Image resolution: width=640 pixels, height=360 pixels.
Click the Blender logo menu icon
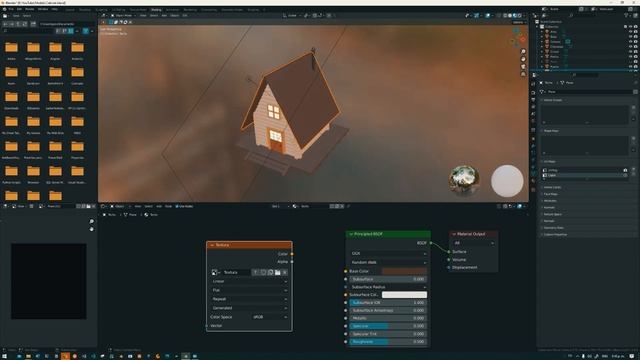4,9
